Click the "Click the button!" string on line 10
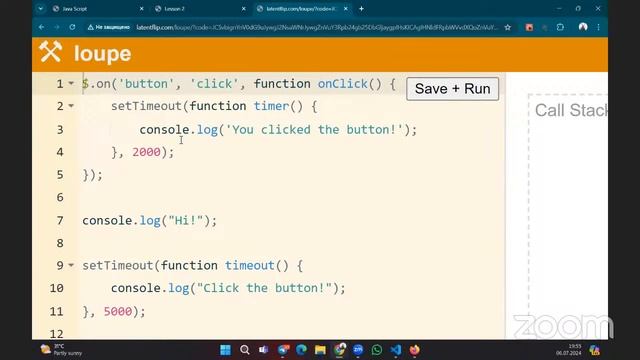The width and height of the screenshot is (640, 360). pos(264,288)
